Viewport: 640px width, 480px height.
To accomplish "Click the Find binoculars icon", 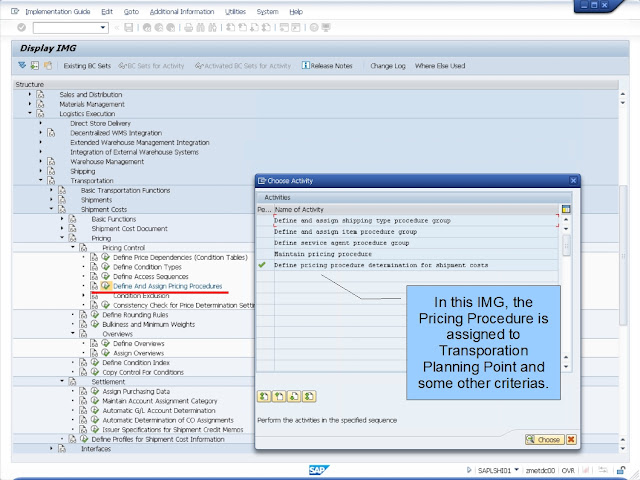I will [x=200, y=28].
